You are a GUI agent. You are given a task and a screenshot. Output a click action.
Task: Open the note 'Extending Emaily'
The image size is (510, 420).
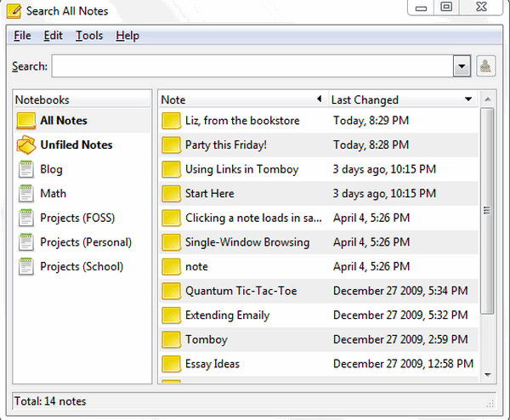point(227,315)
